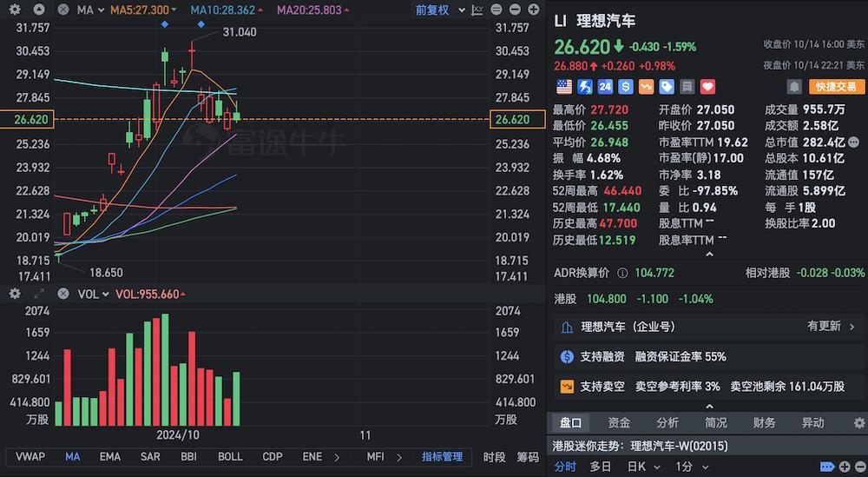The width and height of the screenshot is (868, 477).
Task: Switch to the 财务 tab
Action: click(765, 422)
